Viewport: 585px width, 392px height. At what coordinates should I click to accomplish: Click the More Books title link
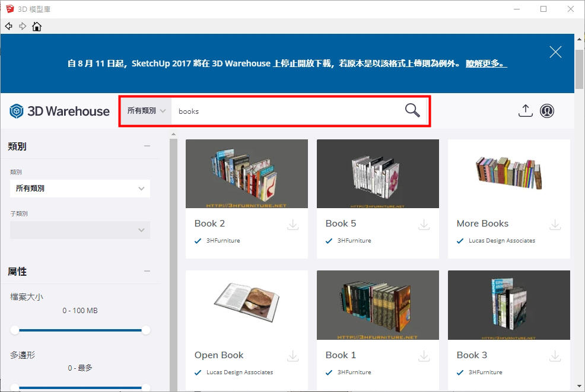pos(482,224)
